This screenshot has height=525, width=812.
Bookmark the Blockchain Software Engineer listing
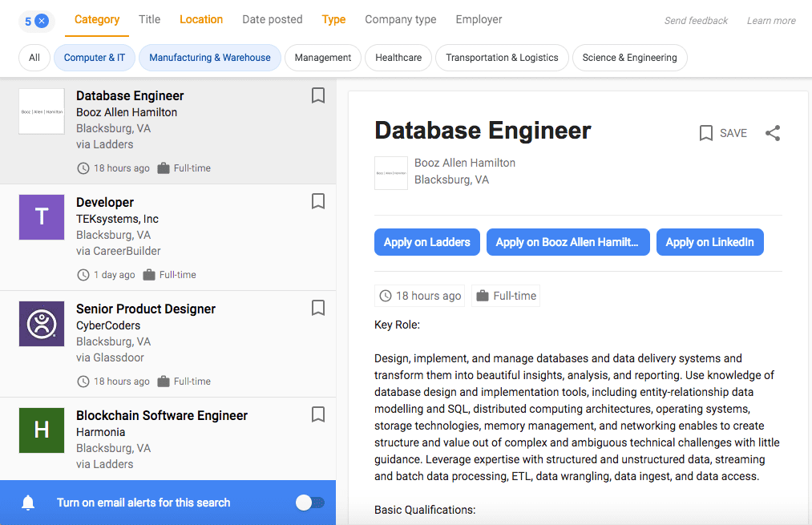pyautogui.click(x=318, y=414)
